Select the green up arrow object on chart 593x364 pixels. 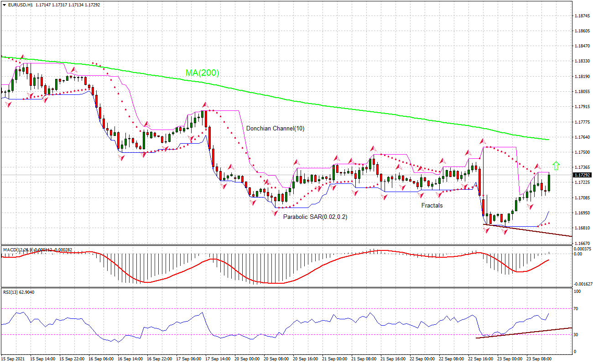tap(557, 166)
